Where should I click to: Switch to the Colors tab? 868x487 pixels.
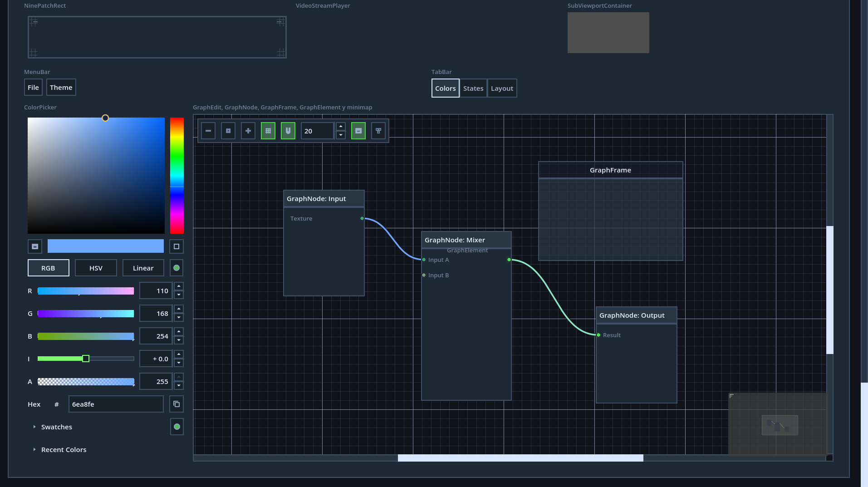(445, 88)
